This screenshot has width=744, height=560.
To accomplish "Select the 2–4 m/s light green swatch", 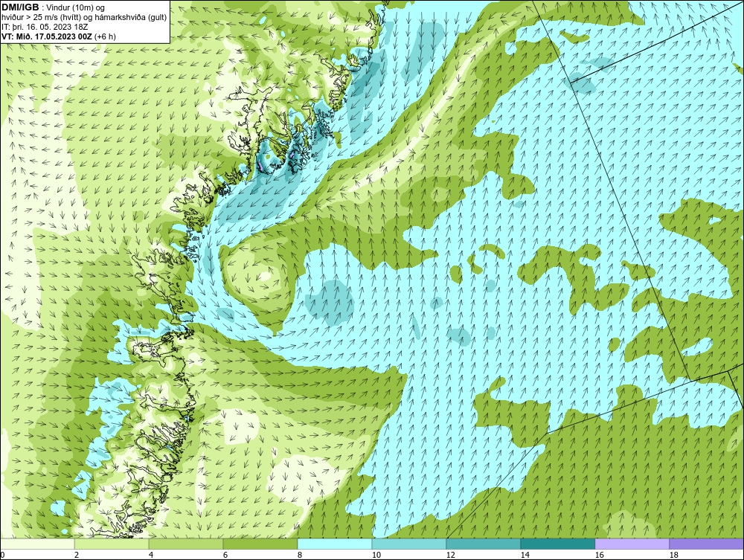I will click(x=112, y=544).
